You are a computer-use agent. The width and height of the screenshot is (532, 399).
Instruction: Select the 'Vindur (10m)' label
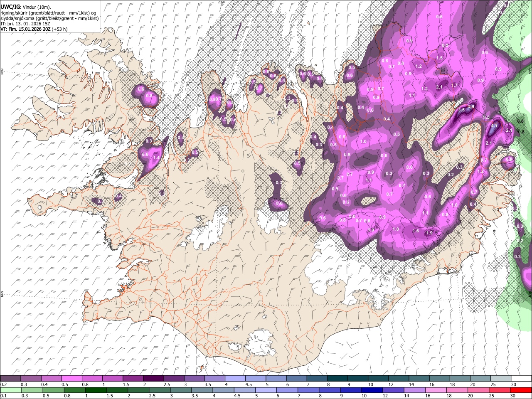pos(36,7)
